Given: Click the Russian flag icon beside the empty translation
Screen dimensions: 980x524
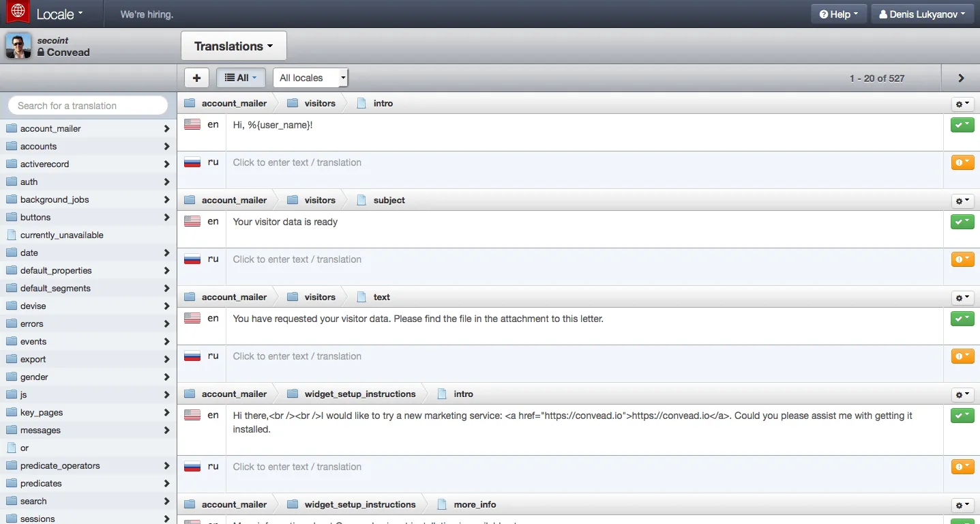Looking at the screenshot, I should point(192,162).
